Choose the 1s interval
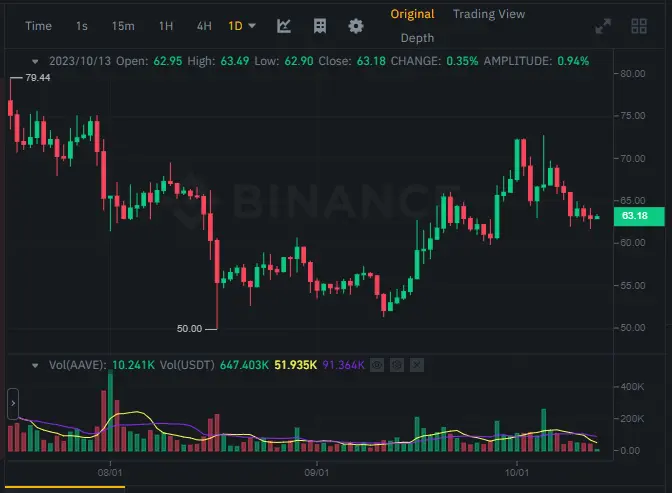The width and height of the screenshot is (672, 493). click(82, 26)
